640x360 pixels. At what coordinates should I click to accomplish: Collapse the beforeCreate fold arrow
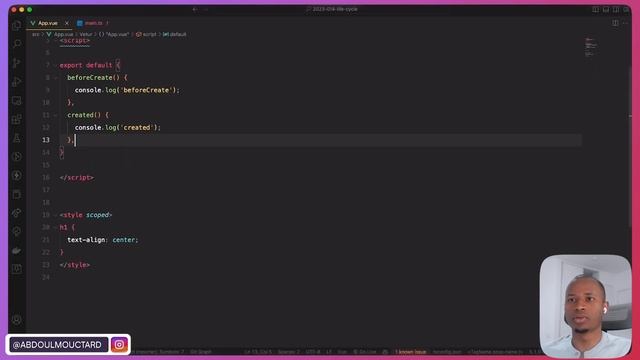coord(56,78)
